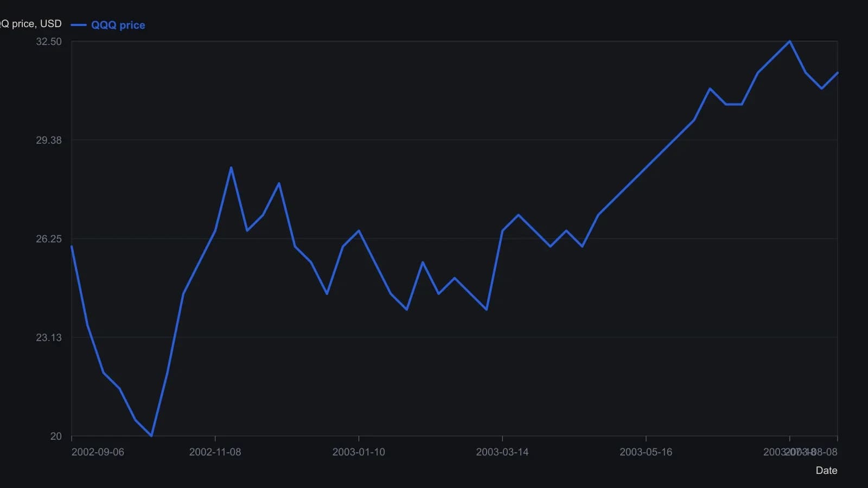Click the blue legend line marker
This screenshot has height=488, width=868.
coord(79,25)
